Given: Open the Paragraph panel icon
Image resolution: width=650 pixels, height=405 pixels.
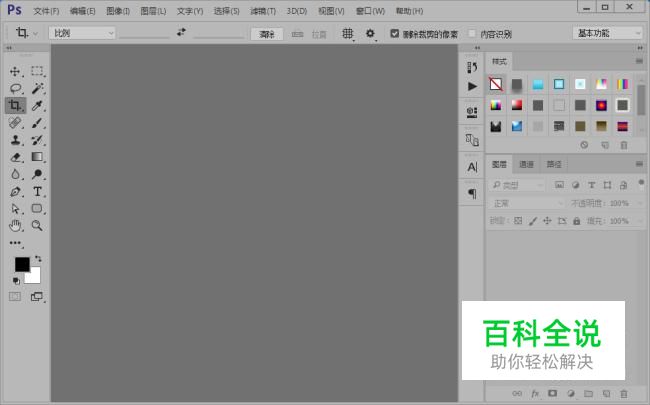Looking at the screenshot, I should pos(472,194).
